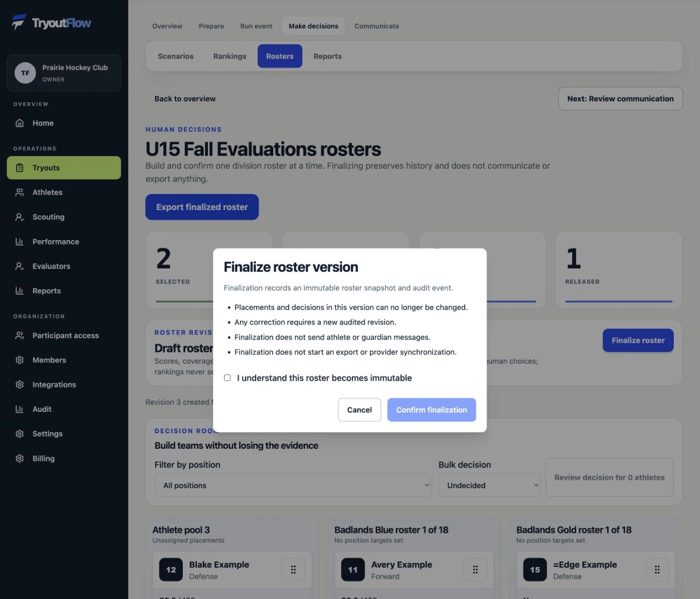700x599 pixels.
Task: Select the Reports sub-tab
Action: (x=327, y=56)
